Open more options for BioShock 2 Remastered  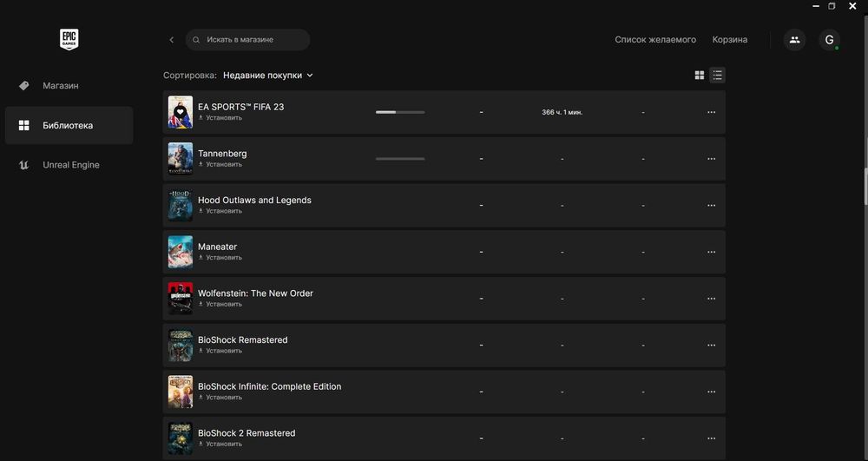712,438
